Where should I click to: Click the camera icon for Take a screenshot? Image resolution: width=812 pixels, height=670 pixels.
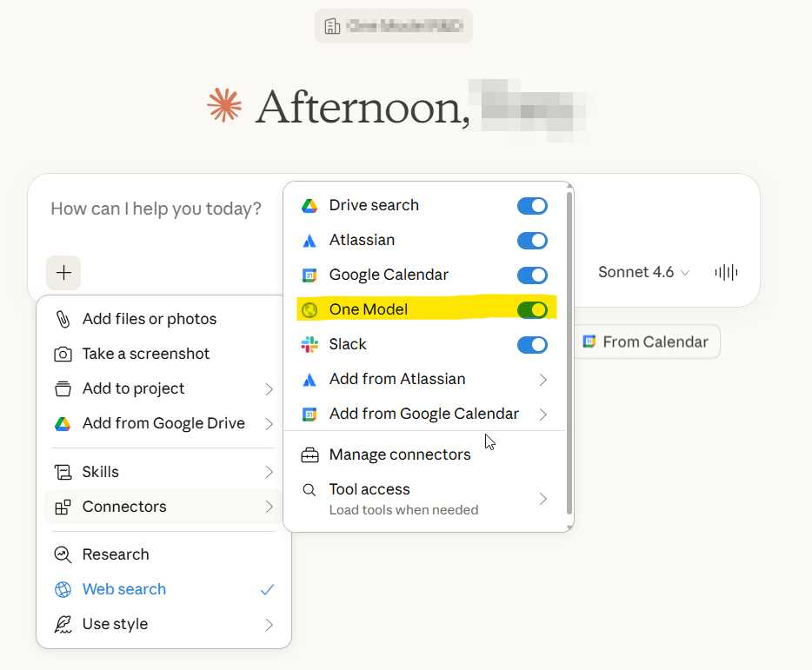63,354
